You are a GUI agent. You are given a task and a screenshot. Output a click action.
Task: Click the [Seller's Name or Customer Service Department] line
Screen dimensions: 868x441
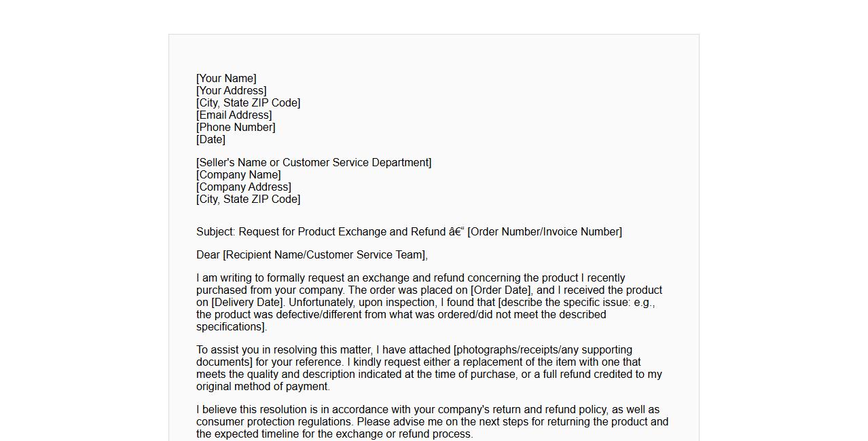click(314, 163)
